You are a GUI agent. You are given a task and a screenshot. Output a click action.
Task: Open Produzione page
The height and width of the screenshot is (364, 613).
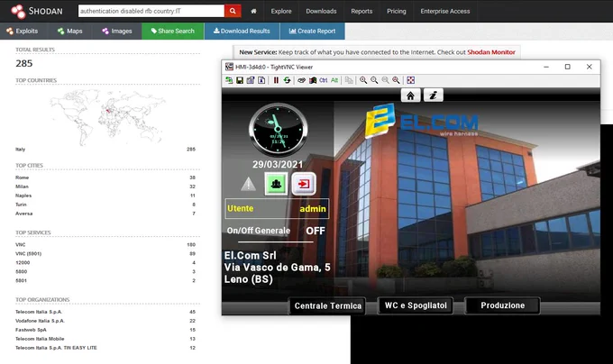[x=503, y=305]
